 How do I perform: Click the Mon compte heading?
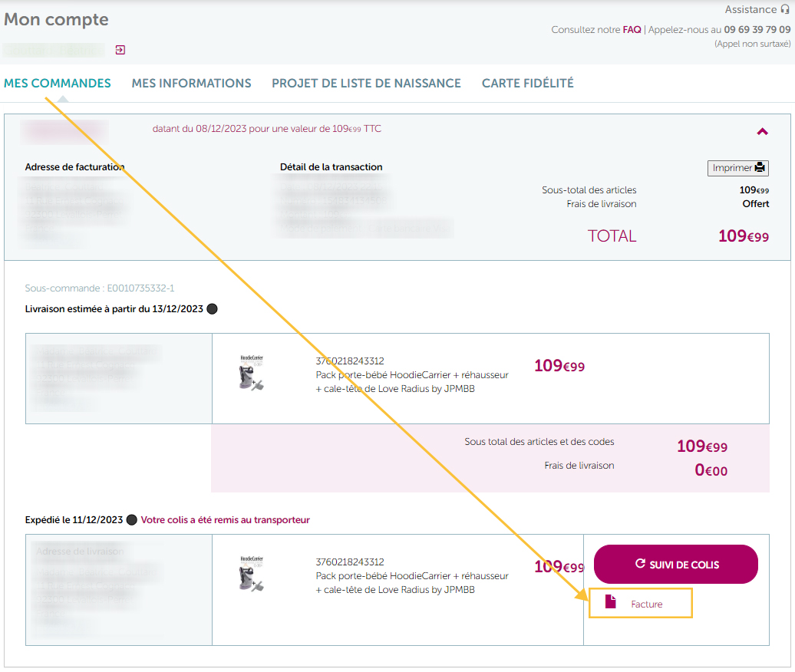click(x=56, y=19)
